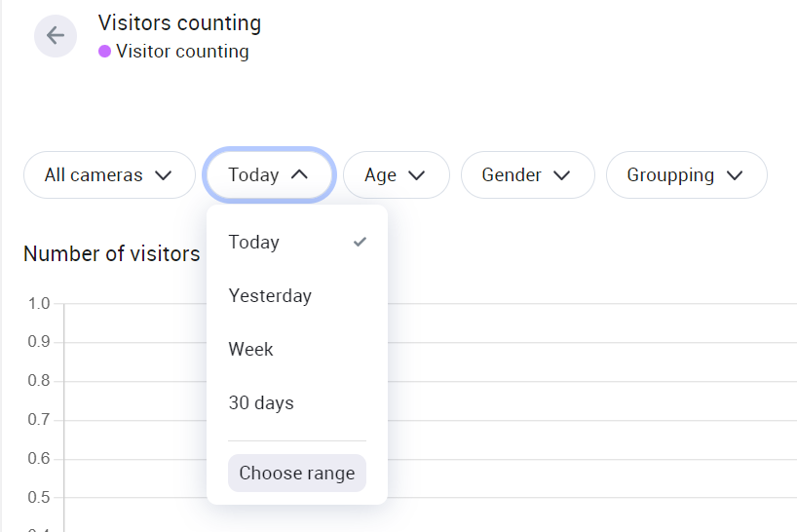Screen dimensions: 797x532
Task: Collapse the open Today date dropdown
Action: (268, 175)
